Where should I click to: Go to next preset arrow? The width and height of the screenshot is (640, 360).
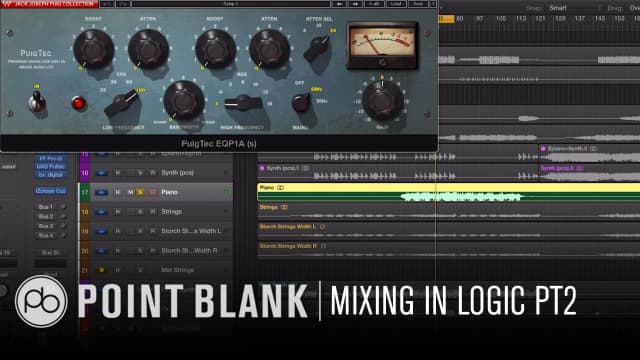(x=355, y=4)
